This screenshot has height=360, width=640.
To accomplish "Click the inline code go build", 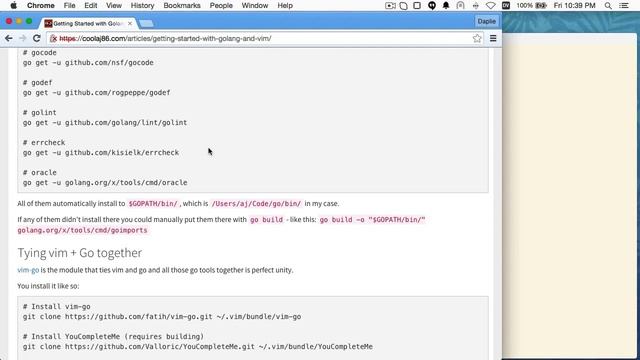I will (267, 220).
